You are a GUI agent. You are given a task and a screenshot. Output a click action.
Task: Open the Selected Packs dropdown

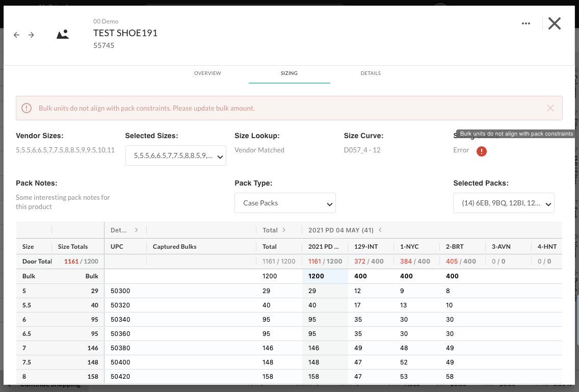tap(504, 203)
